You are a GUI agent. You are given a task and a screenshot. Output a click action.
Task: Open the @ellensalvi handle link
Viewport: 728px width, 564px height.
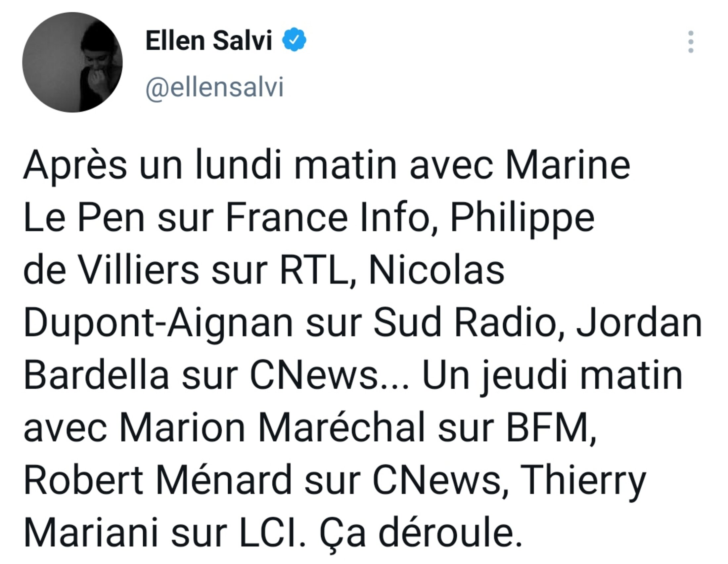pyautogui.click(x=215, y=87)
